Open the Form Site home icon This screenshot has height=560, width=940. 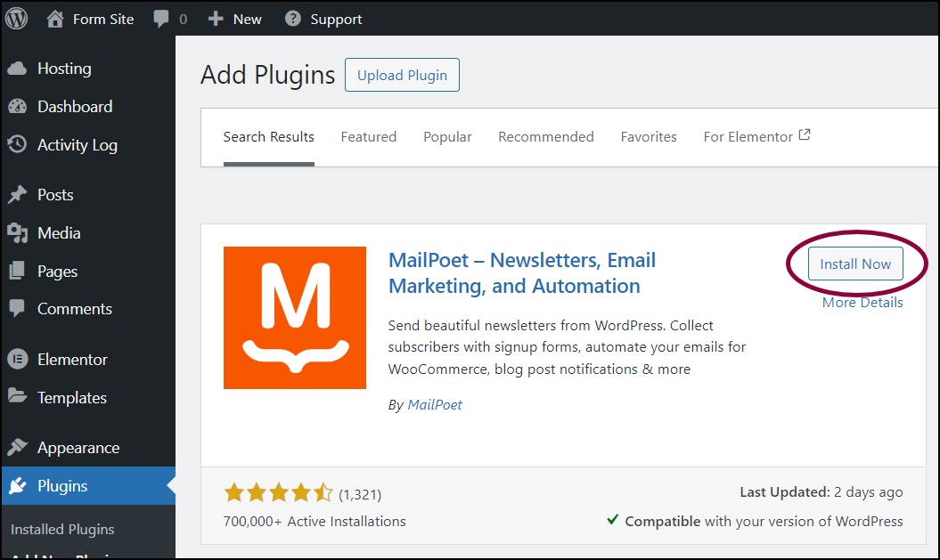(x=55, y=20)
